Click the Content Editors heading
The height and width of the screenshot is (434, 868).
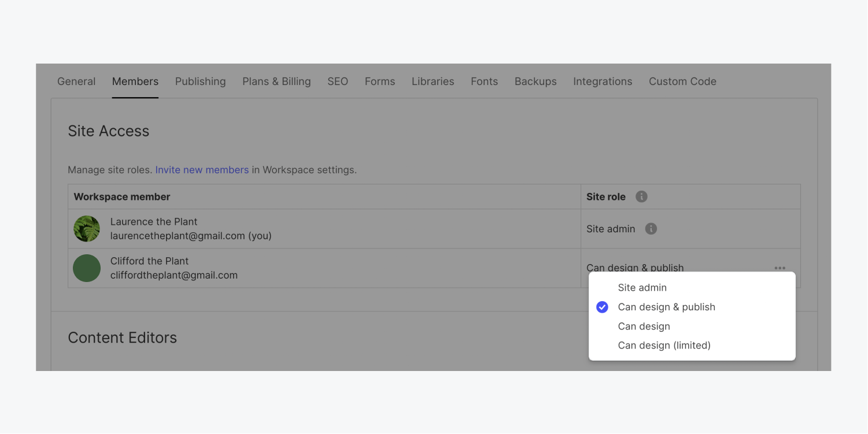(123, 337)
